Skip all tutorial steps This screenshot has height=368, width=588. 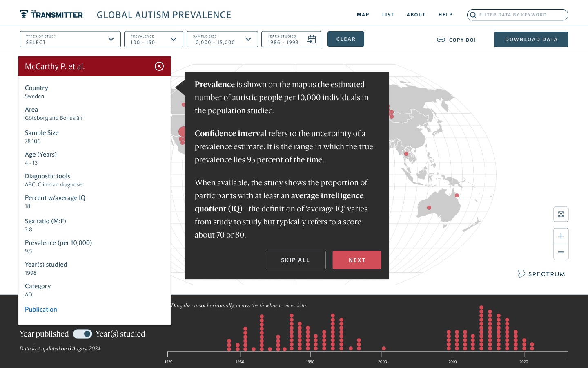click(x=295, y=260)
